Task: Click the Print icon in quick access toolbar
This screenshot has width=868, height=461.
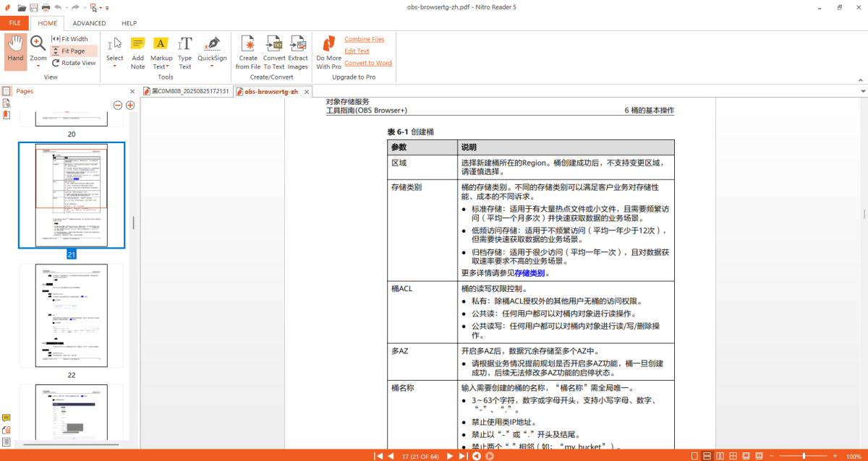Action: coord(46,7)
